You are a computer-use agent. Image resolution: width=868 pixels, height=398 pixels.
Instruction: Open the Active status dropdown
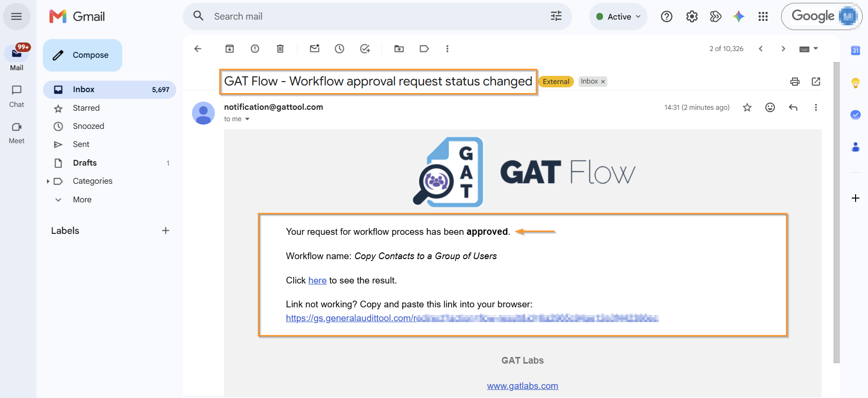pos(618,17)
